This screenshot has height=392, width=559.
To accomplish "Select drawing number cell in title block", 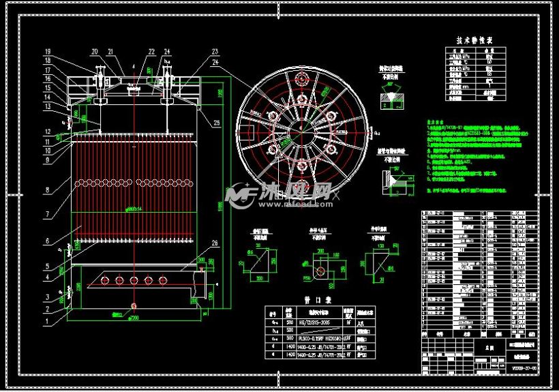I will click(524, 369).
